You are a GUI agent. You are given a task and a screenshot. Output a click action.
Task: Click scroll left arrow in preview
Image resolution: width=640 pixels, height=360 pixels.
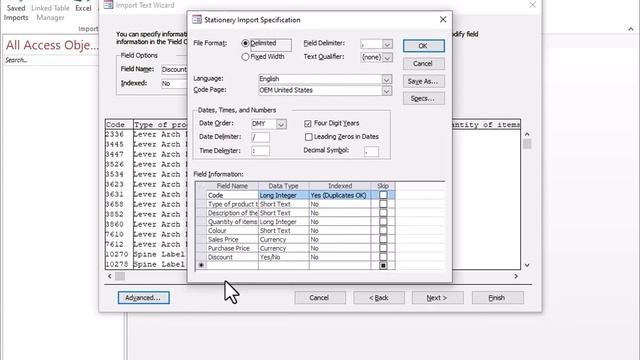pos(110,276)
